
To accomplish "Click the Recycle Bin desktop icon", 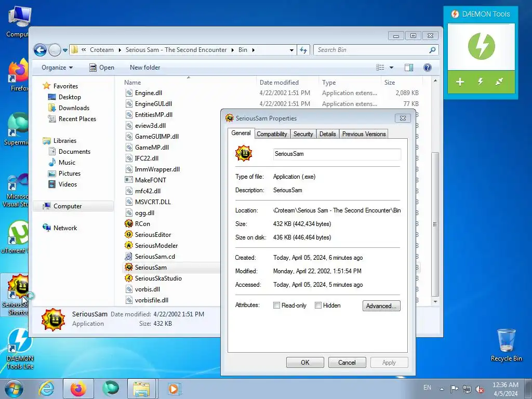I will (506, 345).
